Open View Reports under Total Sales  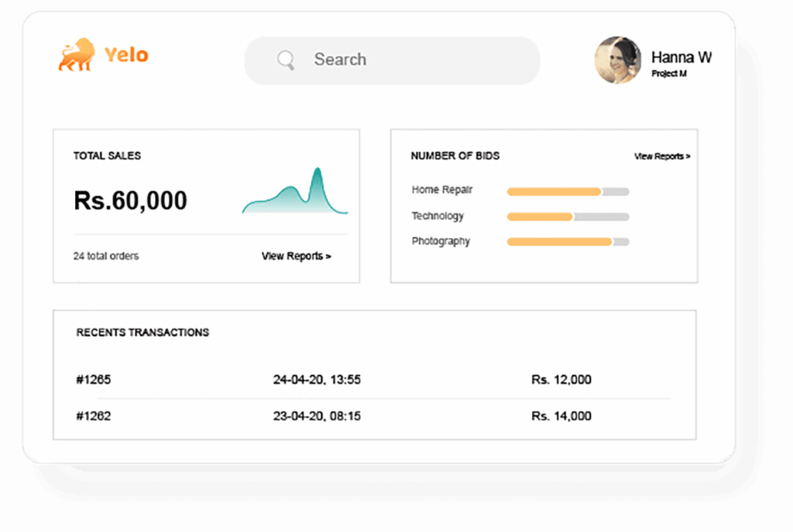click(296, 256)
